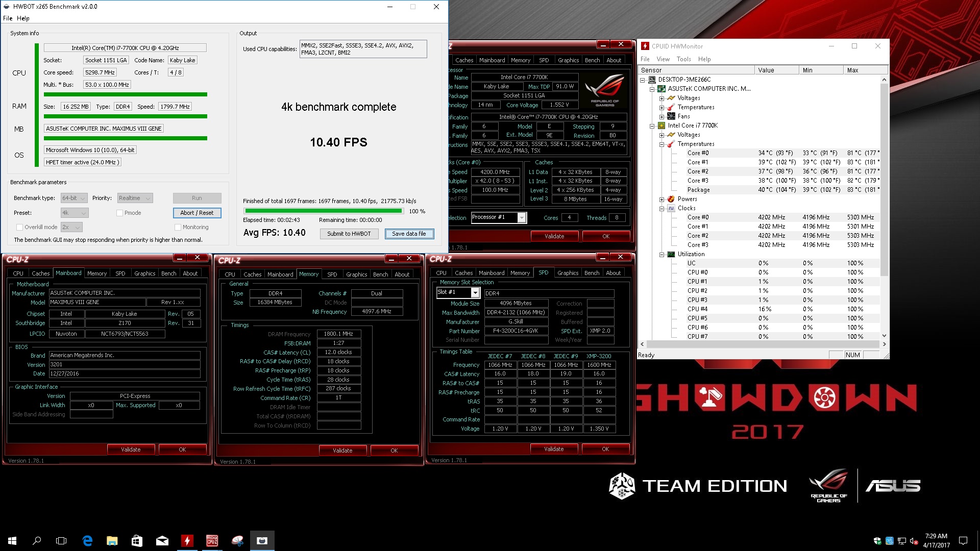Screen dimensions: 980x551
Task: Click HWMonitor vertical scrollbar down arrow
Action: (884, 336)
